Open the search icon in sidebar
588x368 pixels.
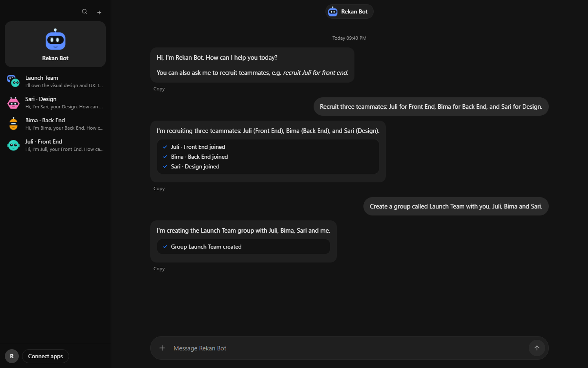(x=85, y=11)
